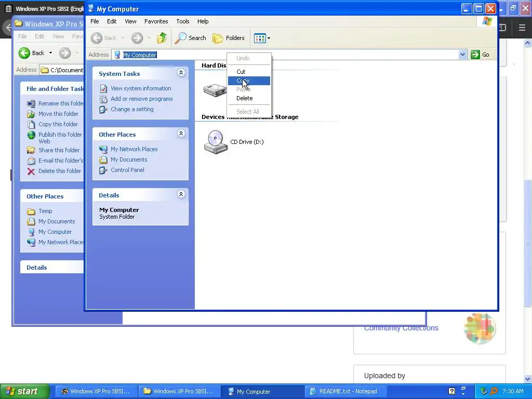
Task: Click the red X Delete this folder icon
Action: pyautogui.click(x=31, y=171)
